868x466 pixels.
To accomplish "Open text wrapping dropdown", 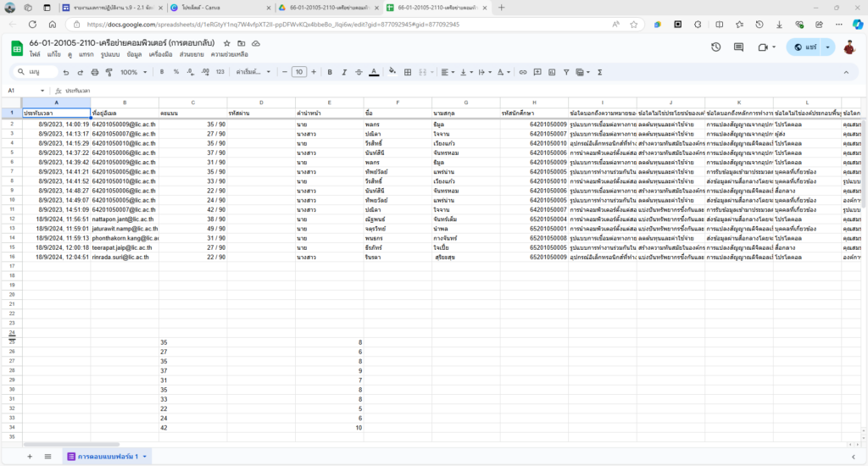I will pos(484,72).
